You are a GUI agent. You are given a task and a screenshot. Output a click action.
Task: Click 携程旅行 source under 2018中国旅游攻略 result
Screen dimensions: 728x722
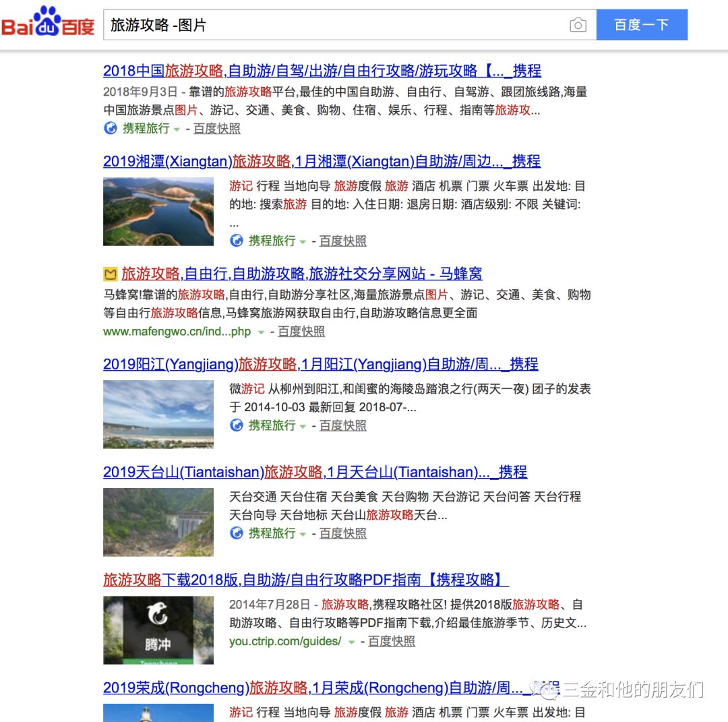[146, 128]
